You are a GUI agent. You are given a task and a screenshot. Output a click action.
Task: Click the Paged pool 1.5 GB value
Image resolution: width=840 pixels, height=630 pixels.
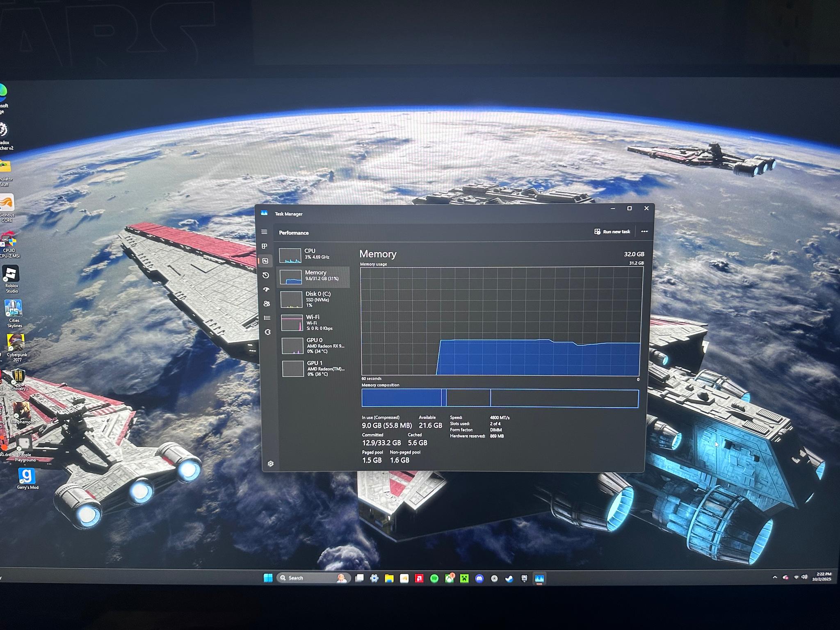coord(372,460)
